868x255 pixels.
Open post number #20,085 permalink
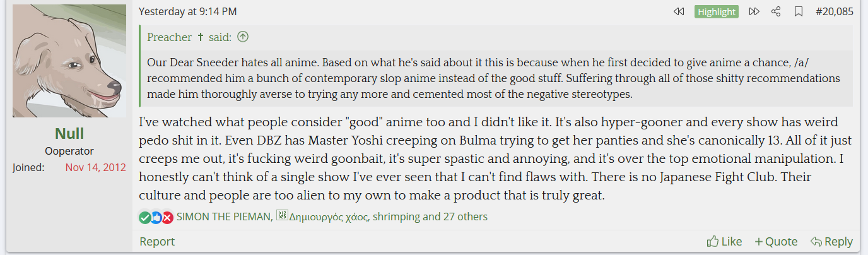[x=834, y=11]
